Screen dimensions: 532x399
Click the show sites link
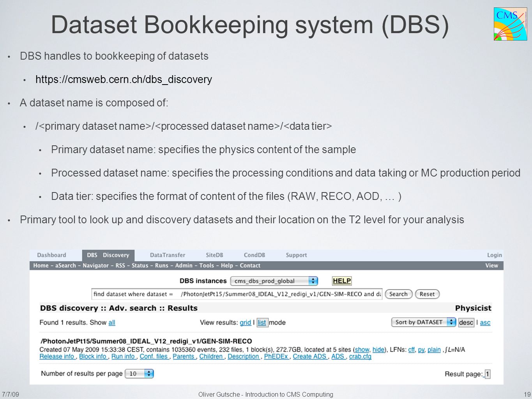pos(362,350)
